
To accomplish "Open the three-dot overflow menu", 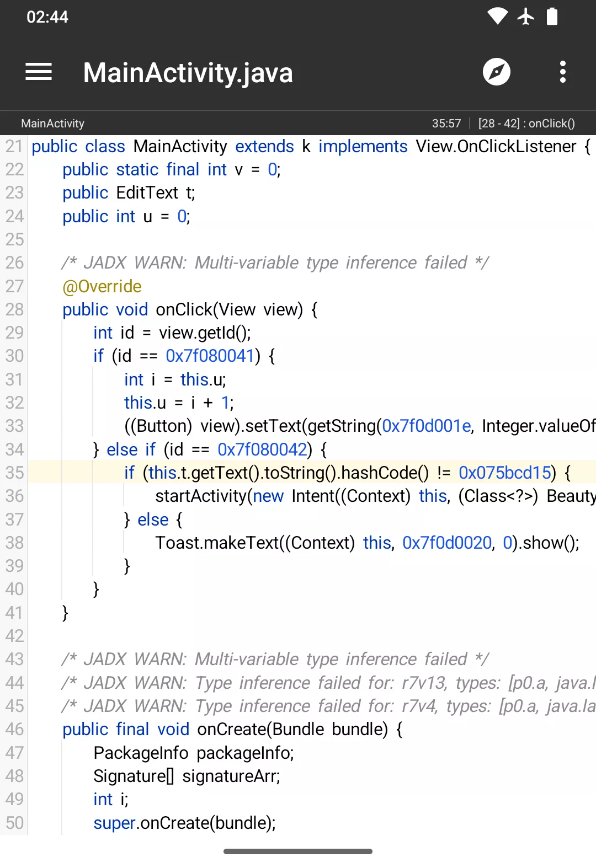I will tap(562, 72).
